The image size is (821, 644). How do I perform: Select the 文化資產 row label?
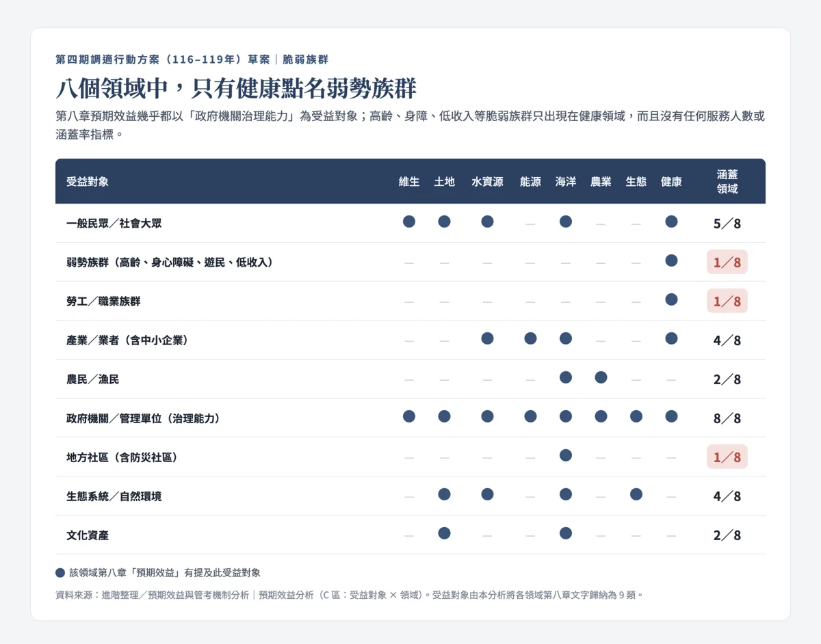(88, 535)
